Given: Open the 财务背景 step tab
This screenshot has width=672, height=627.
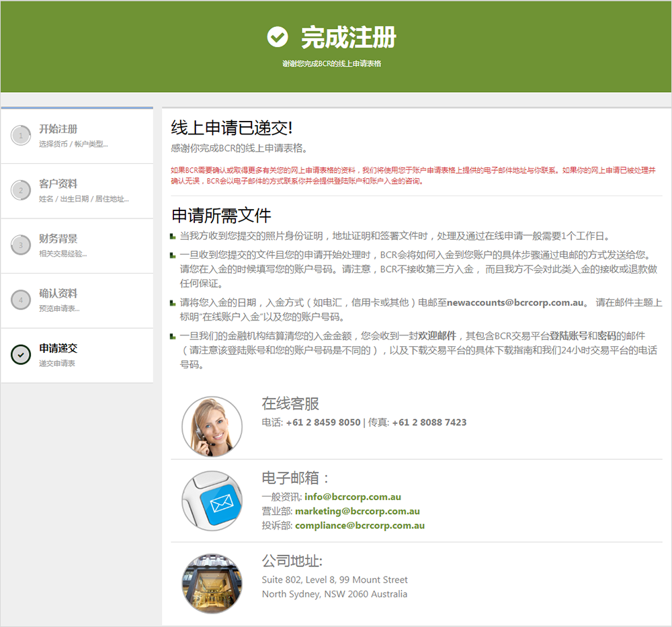Looking at the screenshot, I should point(77,246).
